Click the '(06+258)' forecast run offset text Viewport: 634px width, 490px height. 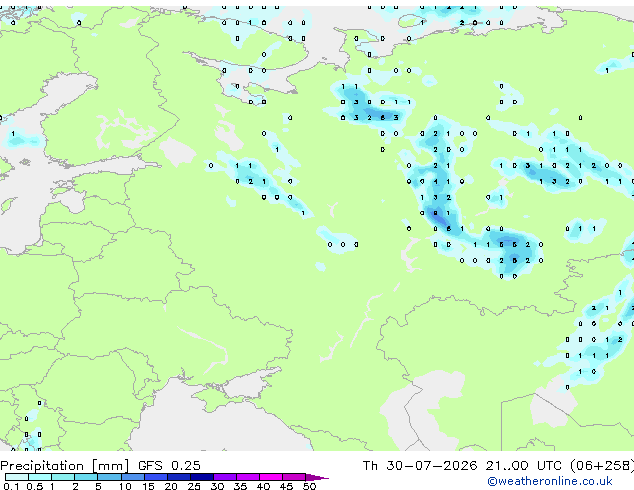pos(602,466)
